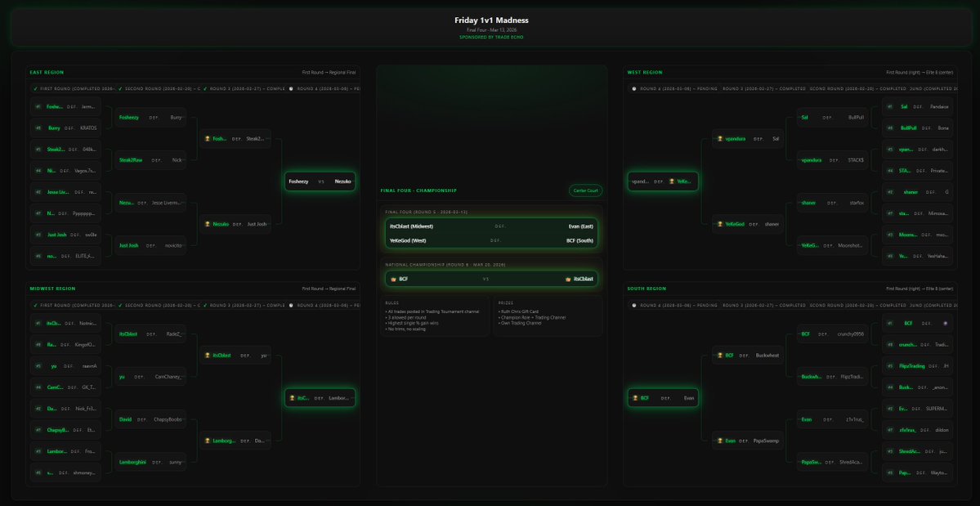Click trophy icon in YeKeGod def. shaner match
The width and height of the screenshot is (980, 506).
coord(720,224)
